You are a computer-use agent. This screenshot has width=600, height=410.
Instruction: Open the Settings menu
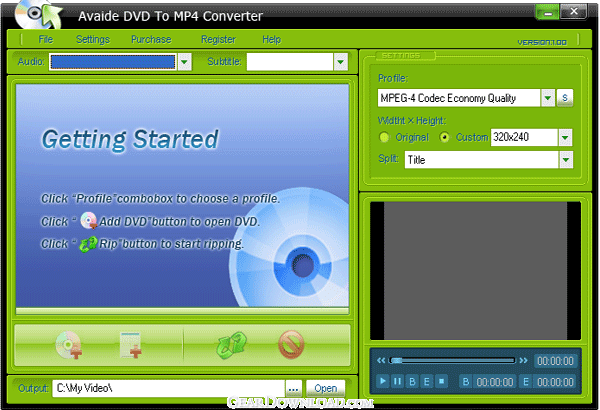[x=93, y=39]
